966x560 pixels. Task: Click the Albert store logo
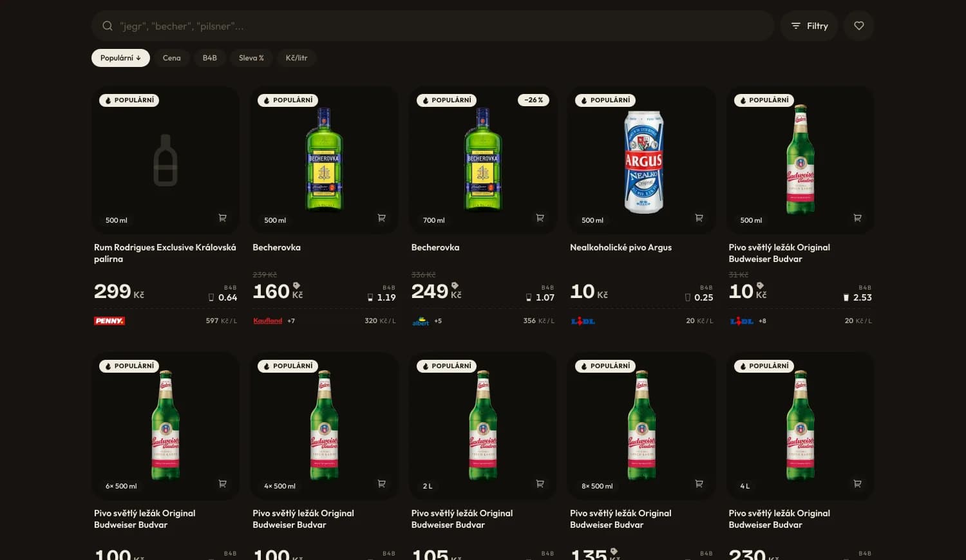(421, 321)
